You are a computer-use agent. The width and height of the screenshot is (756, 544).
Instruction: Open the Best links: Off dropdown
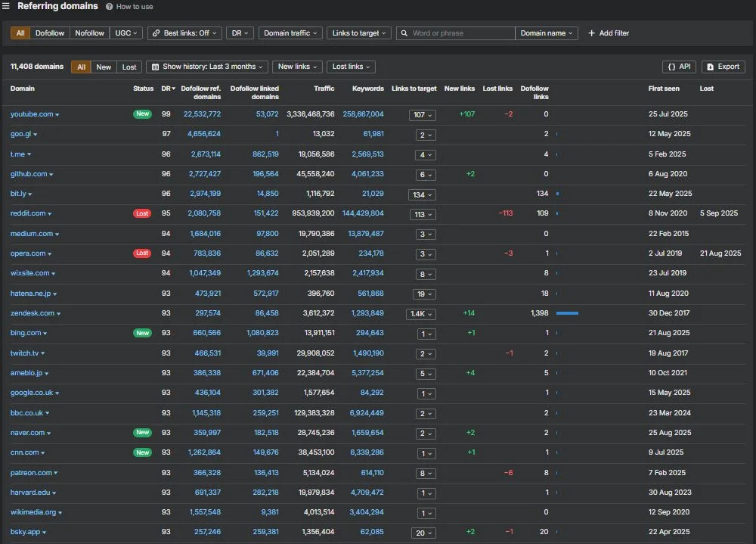point(184,33)
